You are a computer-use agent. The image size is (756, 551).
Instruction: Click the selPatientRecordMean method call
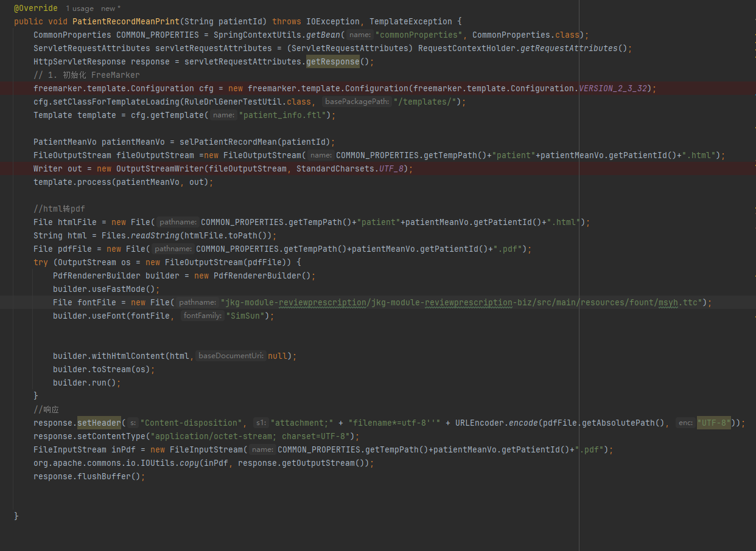tap(228, 142)
